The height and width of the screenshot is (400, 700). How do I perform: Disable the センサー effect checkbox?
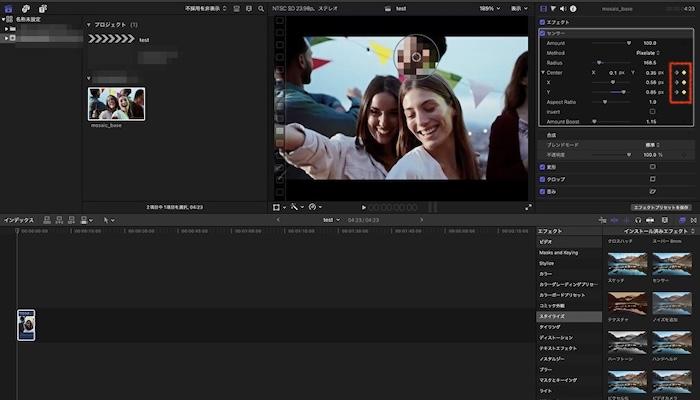[x=543, y=33]
